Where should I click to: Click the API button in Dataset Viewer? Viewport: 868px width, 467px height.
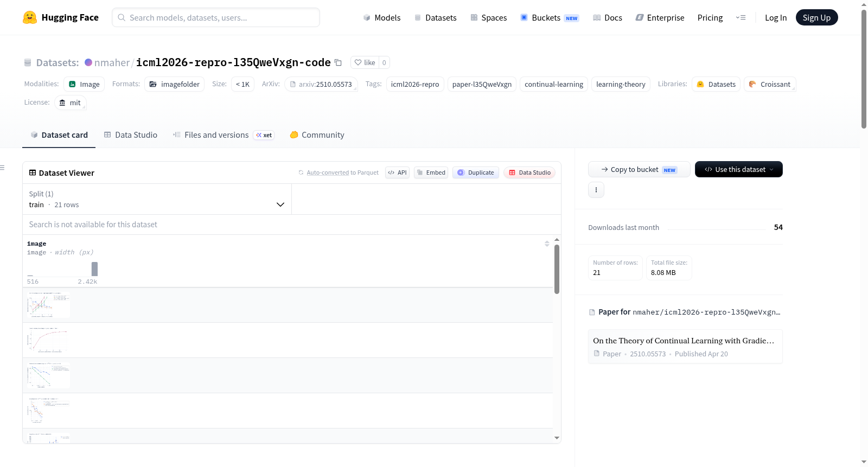tap(397, 172)
